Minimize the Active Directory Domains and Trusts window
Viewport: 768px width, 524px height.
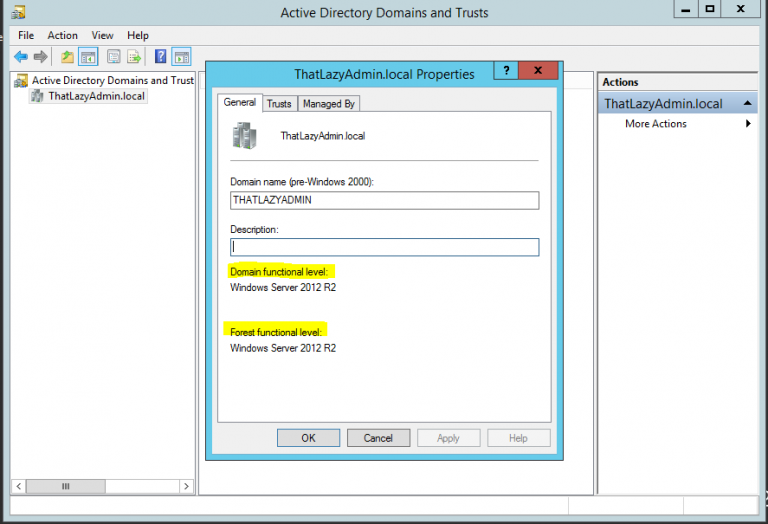(x=686, y=9)
